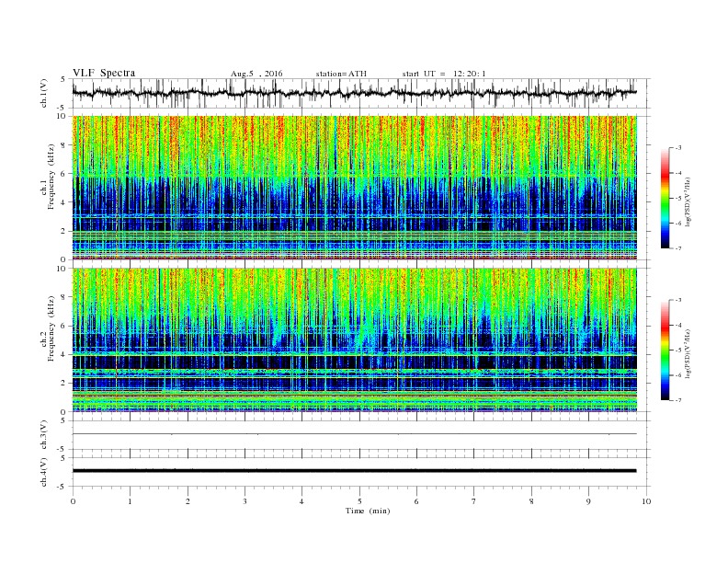
Task: Click time axis tick label "0"
Action: coord(73,501)
